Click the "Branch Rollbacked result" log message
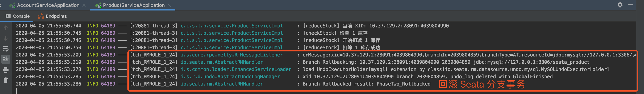The image size is (644, 94). click(366, 84)
